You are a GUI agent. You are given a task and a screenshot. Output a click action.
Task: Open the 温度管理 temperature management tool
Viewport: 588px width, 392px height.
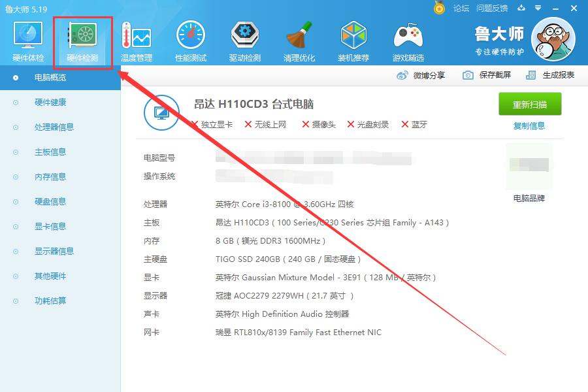click(x=136, y=41)
